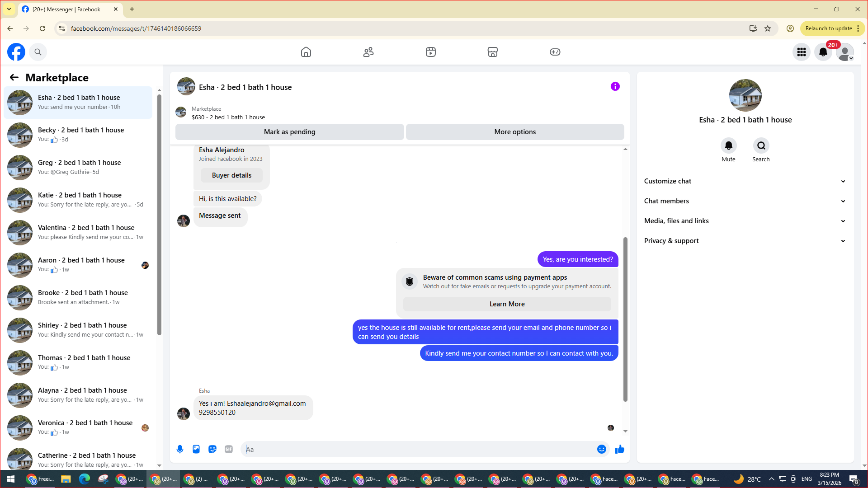Screen dimensions: 868x488
Task: Open the Friends tab in top navigation
Action: click(x=368, y=52)
